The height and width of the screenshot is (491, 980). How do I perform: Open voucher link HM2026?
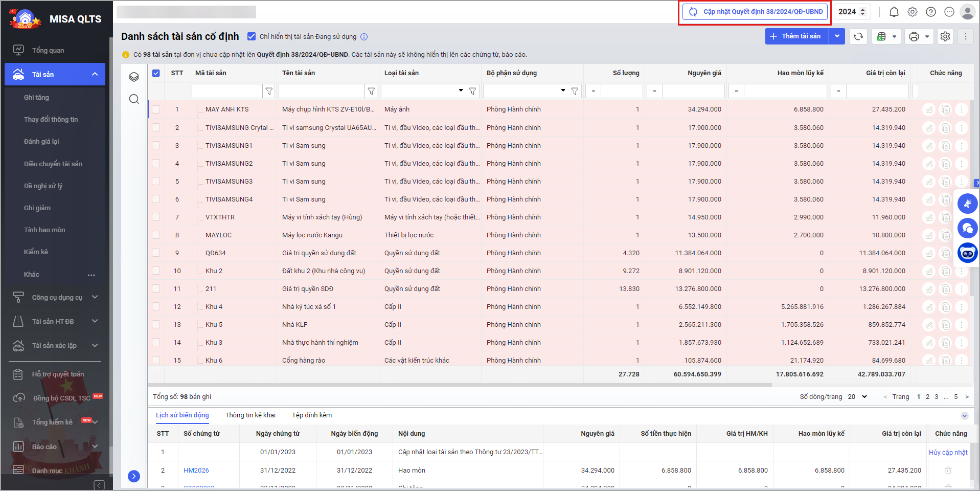[x=196, y=470]
